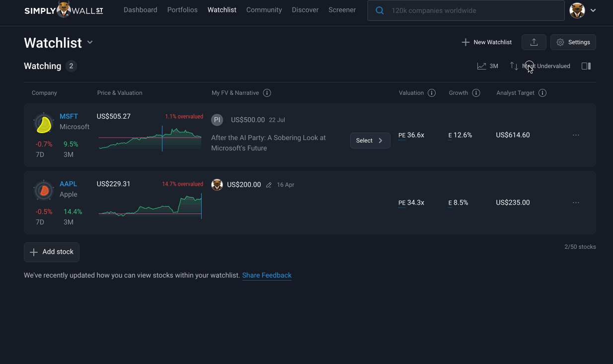This screenshot has height=364, width=613.
Task: Create a New Watchlist
Action: click(x=486, y=42)
